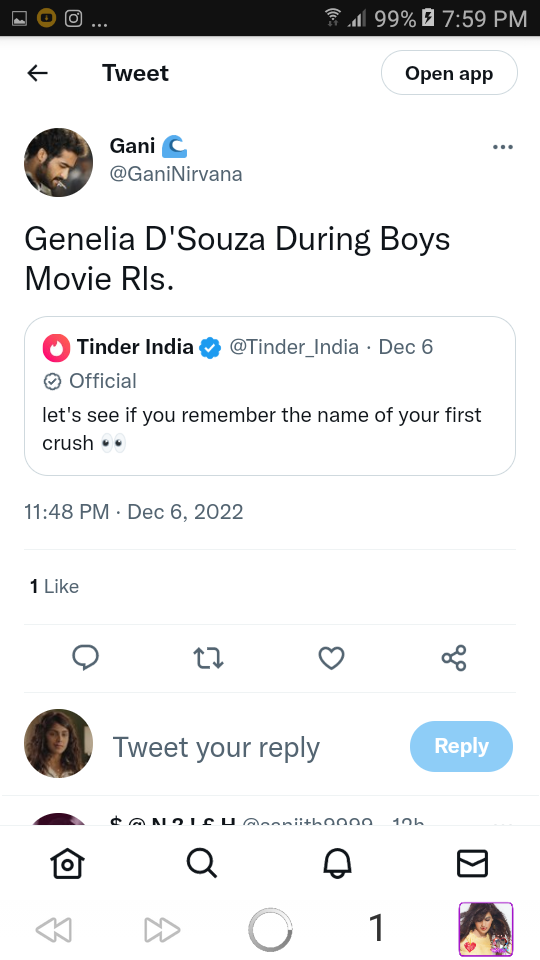Open the @GaniNirvana handle link
This screenshot has height=960, width=540.
[176, 174]
